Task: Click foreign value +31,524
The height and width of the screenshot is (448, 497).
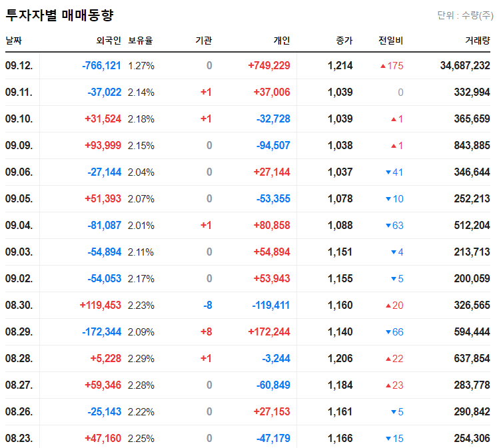Action: tap(103, 118)
